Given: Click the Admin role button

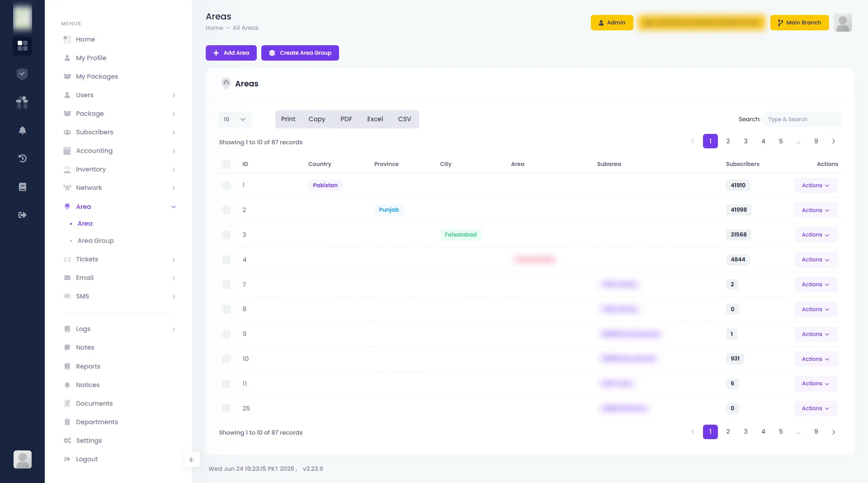Looking at the screenshot, I should (612, 23).
